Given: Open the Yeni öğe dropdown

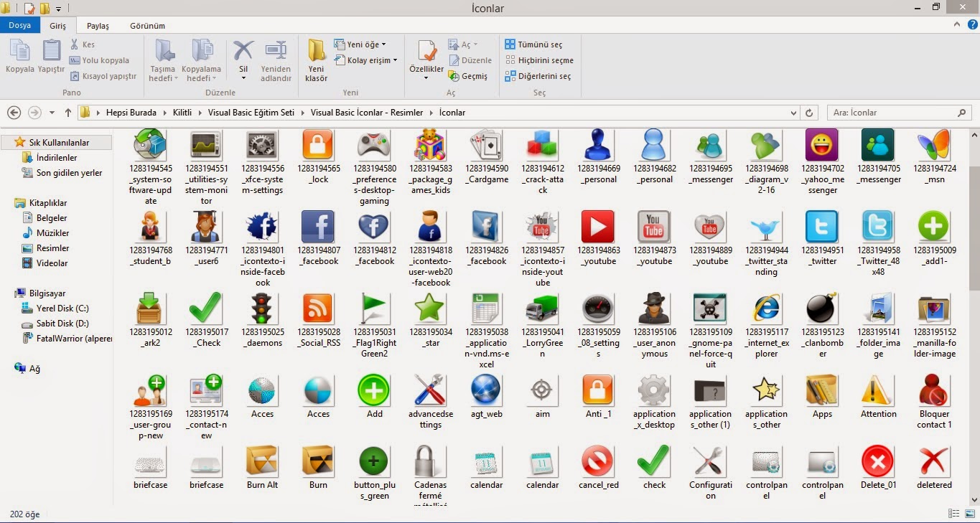Looking at the screenshot, I should [x=360, y=44].
